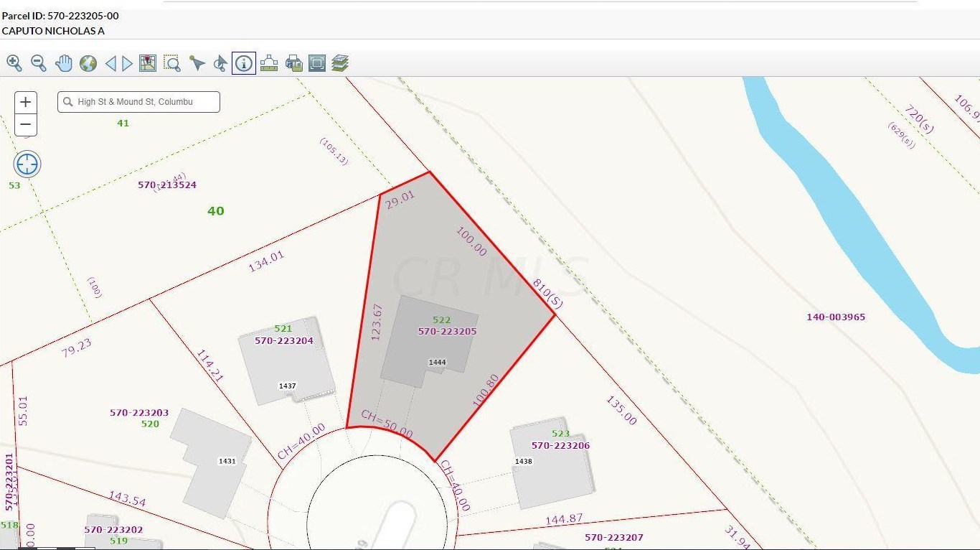Select the zoom out magnifier tool

tap(39, 63)
